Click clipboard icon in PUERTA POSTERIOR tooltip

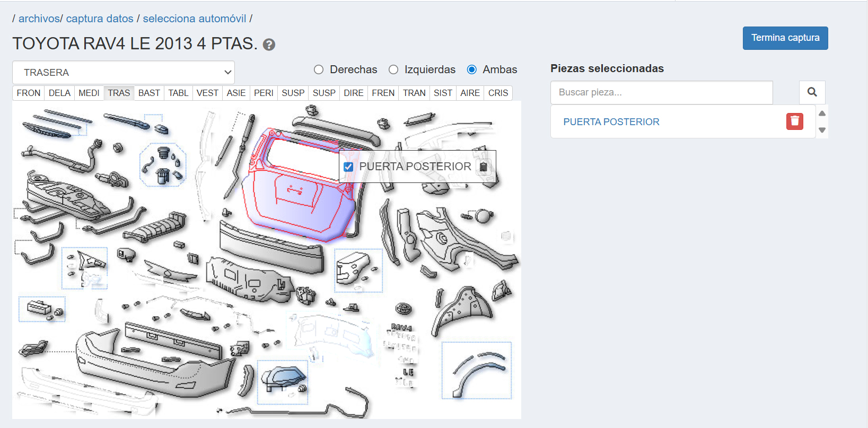tap(483, 167)
